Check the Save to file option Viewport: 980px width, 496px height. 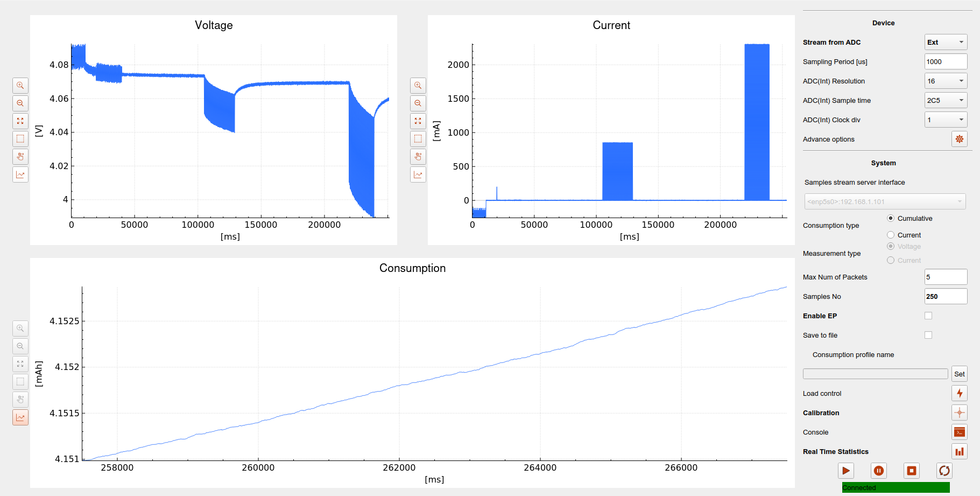tap(928, 334)
